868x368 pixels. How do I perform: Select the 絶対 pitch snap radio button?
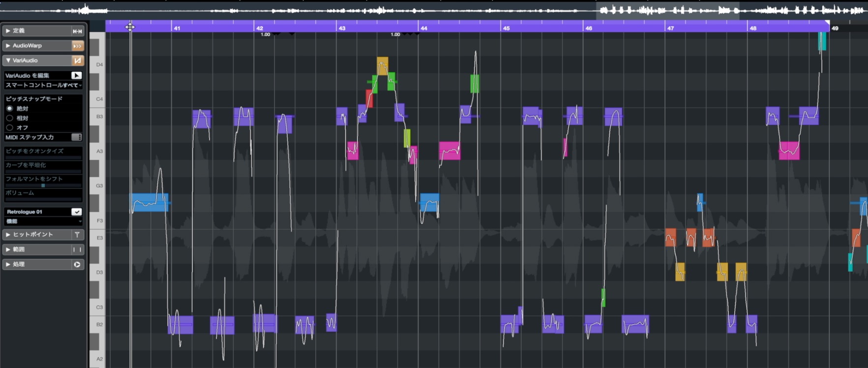(9, 108)
